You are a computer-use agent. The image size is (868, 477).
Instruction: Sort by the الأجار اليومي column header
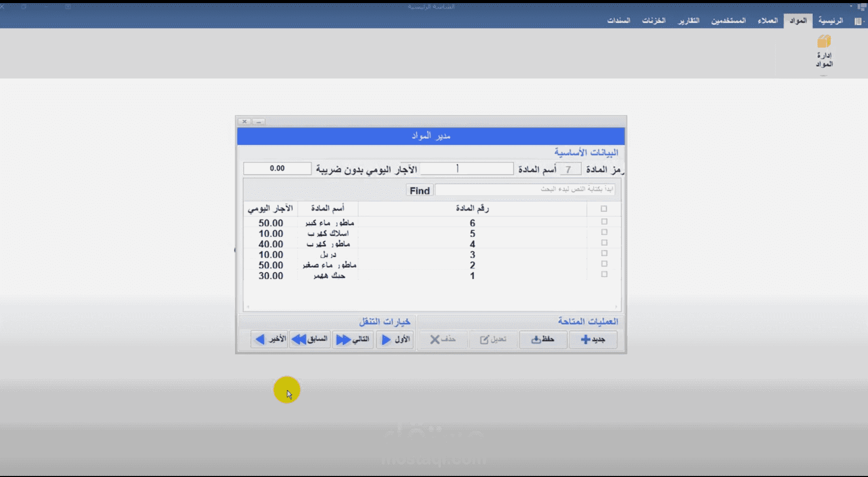[x=270, y=208]
